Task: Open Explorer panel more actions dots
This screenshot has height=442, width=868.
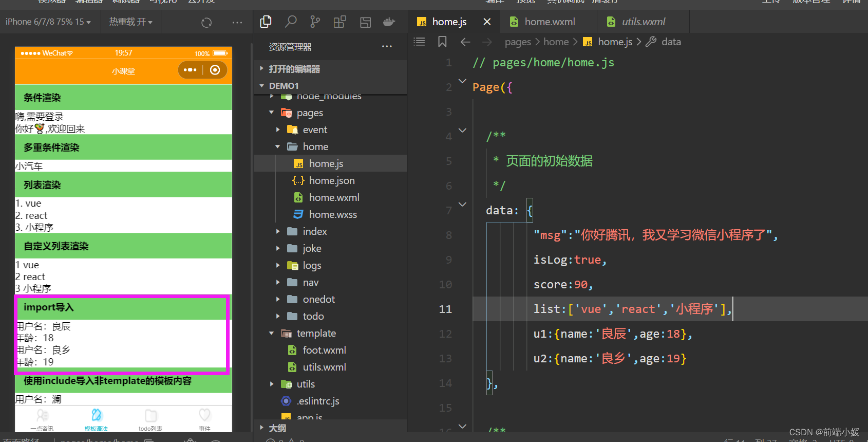Action: (x=387, y=46)
